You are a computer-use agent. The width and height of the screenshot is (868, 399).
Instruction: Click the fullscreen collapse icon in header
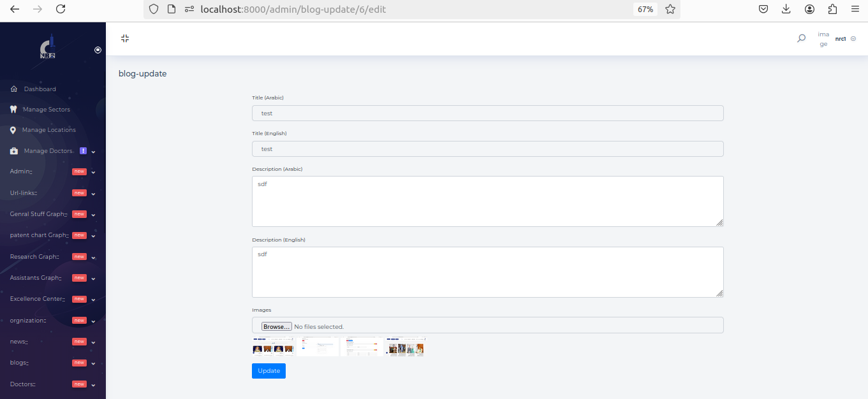(x=125, y=38)
